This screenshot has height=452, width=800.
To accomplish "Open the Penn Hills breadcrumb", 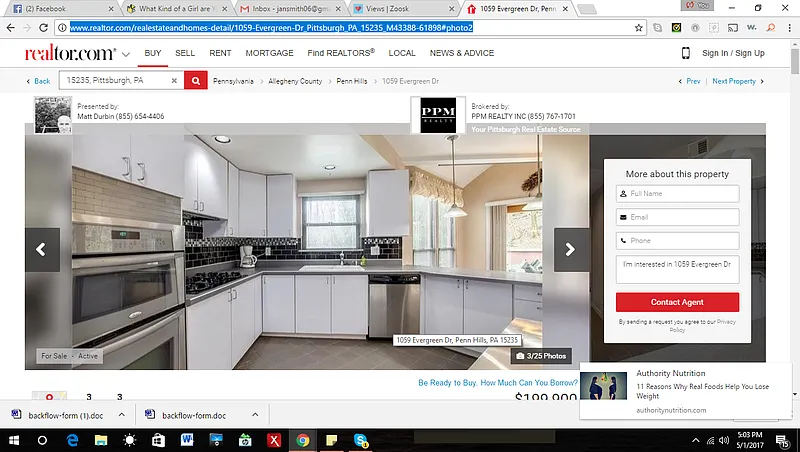I will tap(352, 81).
